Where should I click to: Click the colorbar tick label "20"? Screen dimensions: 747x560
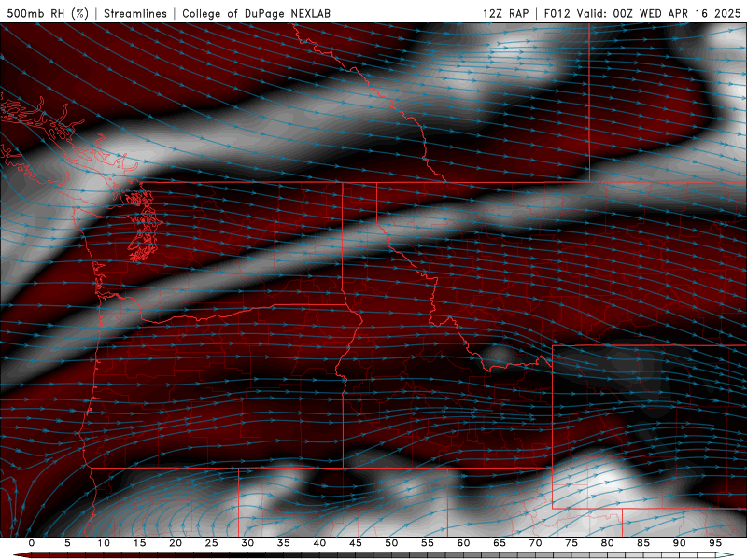(176, 543)
